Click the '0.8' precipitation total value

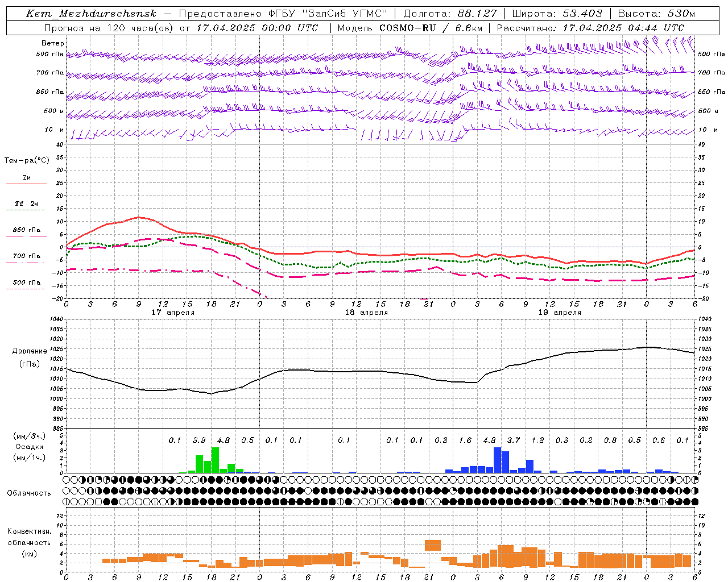pos(610,440)
